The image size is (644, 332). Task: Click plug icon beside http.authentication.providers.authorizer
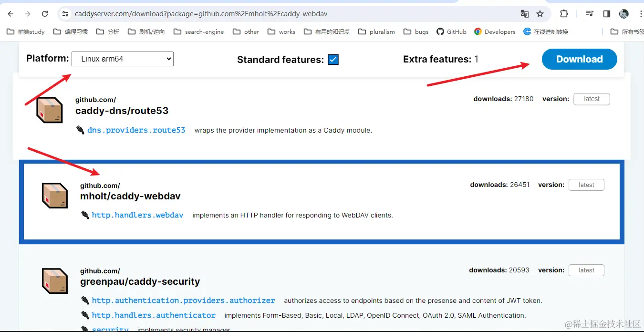85,301
